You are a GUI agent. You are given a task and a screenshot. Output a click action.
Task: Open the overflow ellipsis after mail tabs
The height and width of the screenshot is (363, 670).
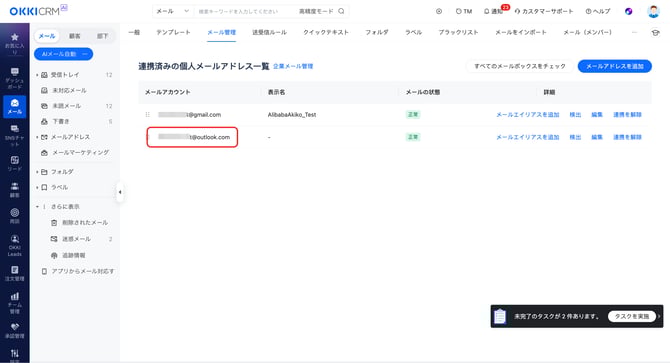pos(634,32)
